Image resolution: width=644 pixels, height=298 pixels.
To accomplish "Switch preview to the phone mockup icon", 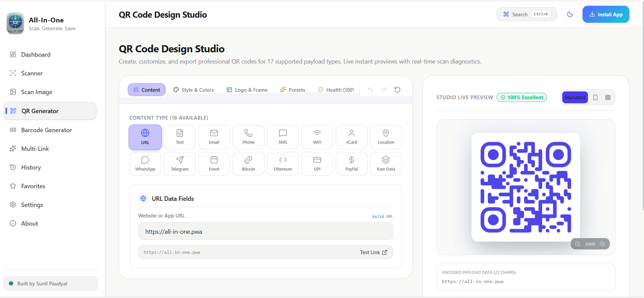I will point(595,98).
